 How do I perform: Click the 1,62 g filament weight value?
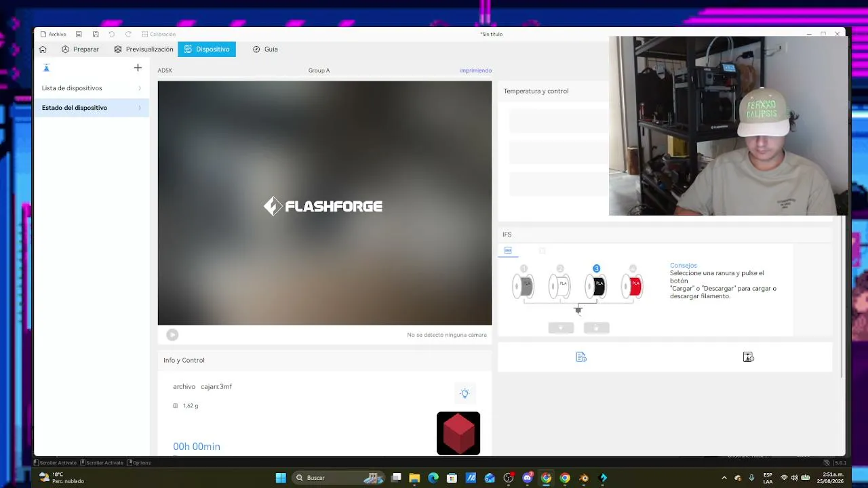tap(191, 406)
